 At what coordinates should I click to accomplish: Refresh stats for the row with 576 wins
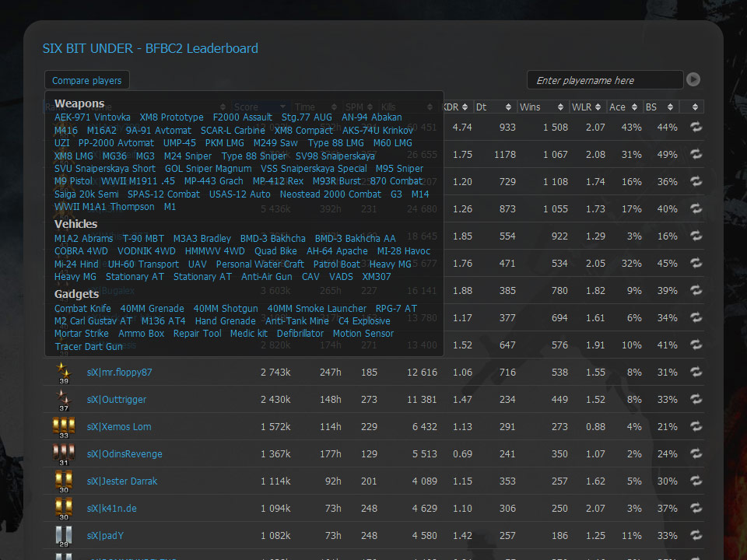696,345
